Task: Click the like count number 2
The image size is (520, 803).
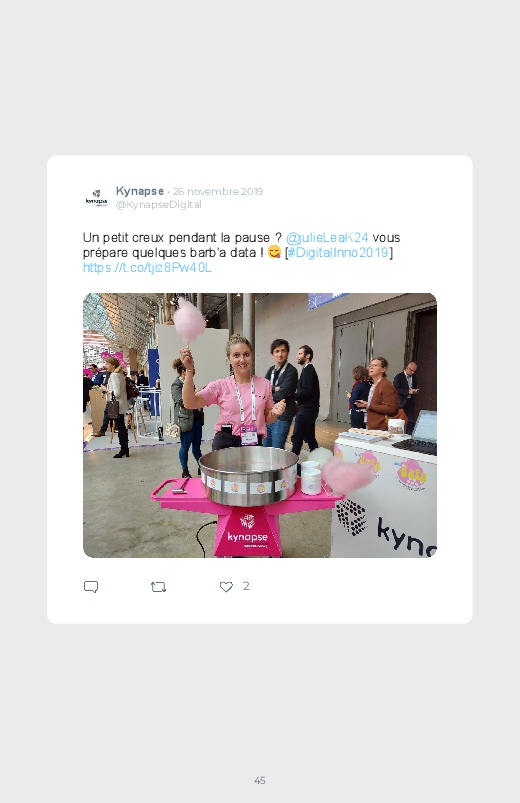Action: point(246,586)
